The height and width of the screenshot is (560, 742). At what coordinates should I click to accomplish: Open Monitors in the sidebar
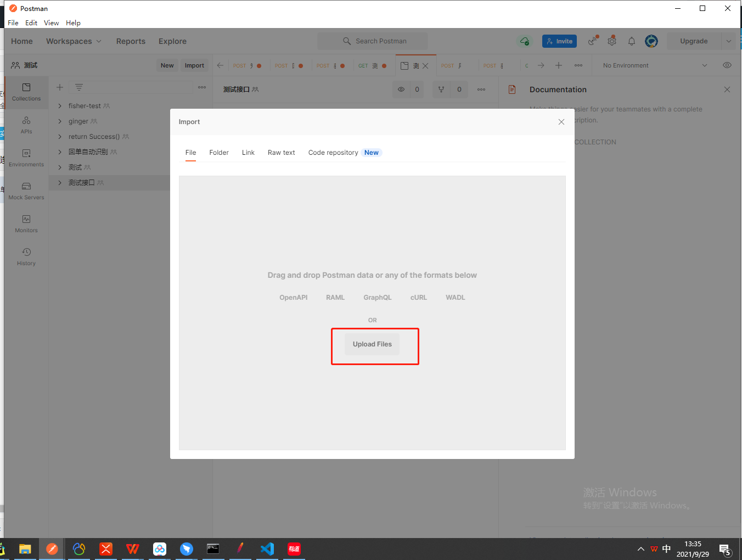click(26, 224)
